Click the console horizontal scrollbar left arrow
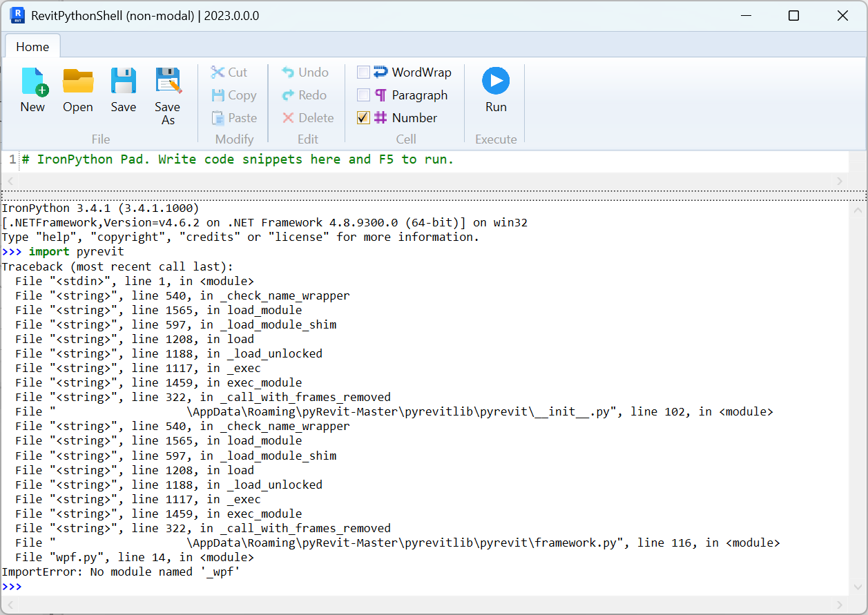The image size is (868, 615). 10,605
